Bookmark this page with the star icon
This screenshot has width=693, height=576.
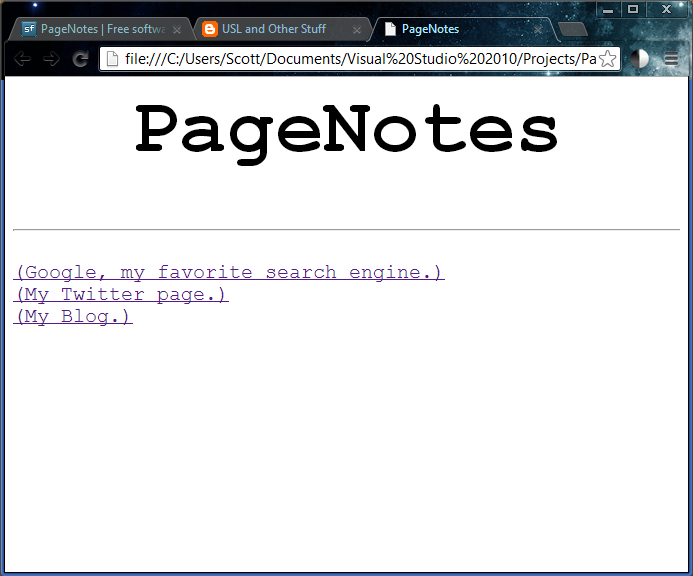coord(608,59)
